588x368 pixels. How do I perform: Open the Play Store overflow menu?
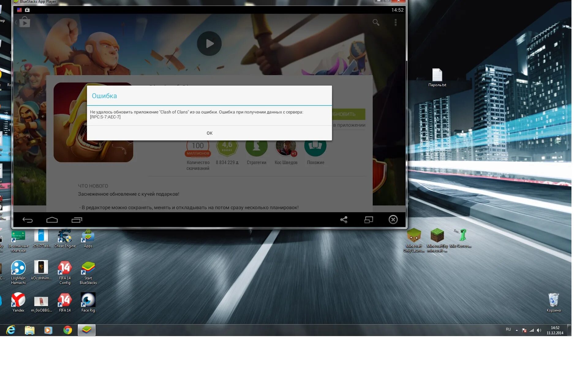coord(395,22)
